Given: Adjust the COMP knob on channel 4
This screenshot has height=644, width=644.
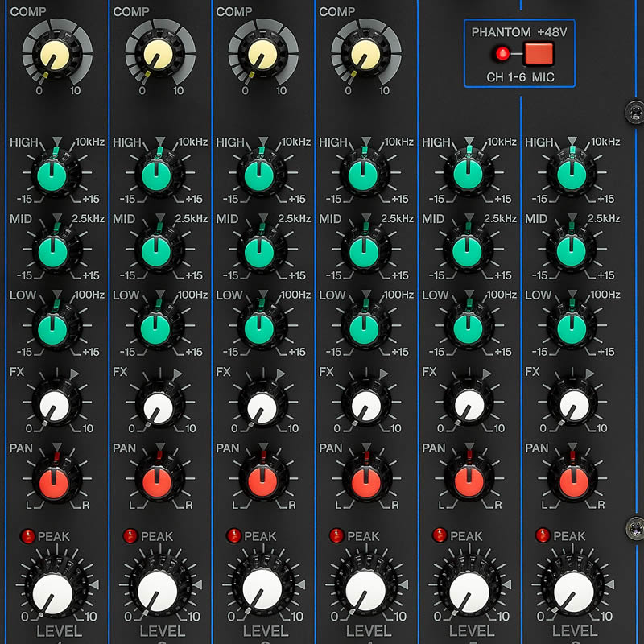Looking at the screenshot, I should 365,56.
